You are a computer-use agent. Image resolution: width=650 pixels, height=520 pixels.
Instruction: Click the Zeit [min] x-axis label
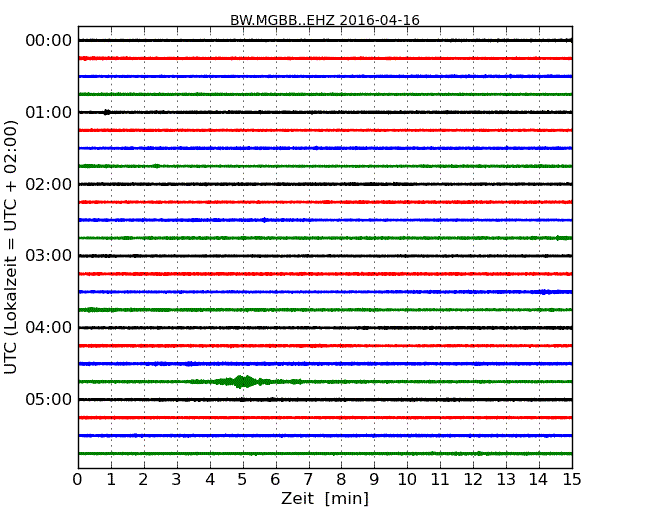325,498
